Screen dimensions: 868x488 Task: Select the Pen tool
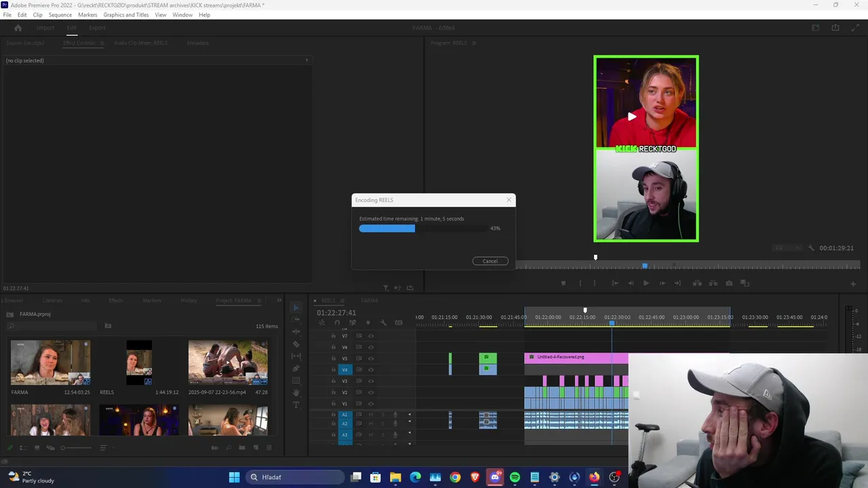[x=296, y=369]
